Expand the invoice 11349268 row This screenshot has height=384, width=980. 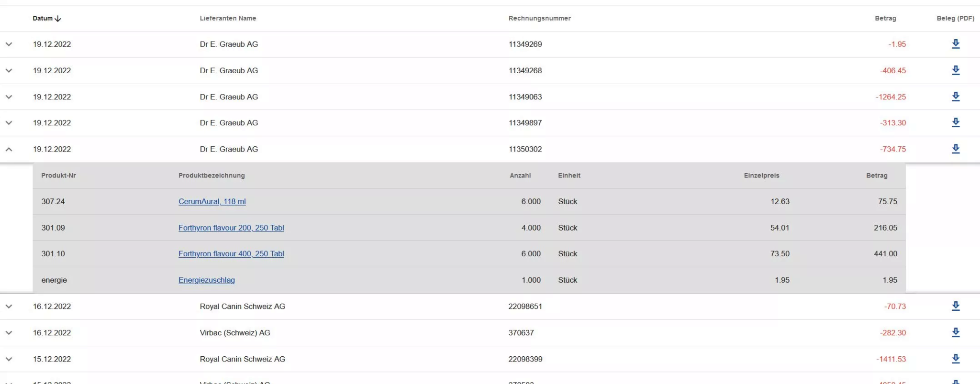click(x=9, y=70)
